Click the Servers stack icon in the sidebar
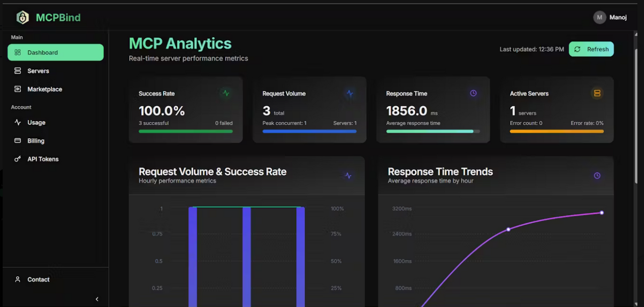Image resolution: width=644 pixels, height=307 pixels. [x=18, y=71]
